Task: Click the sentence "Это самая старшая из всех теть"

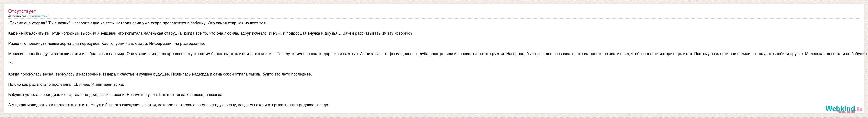Action: [238, 23]
